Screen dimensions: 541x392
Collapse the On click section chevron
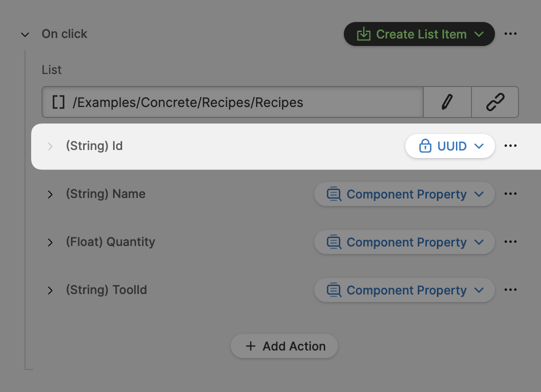coord(25,34)
